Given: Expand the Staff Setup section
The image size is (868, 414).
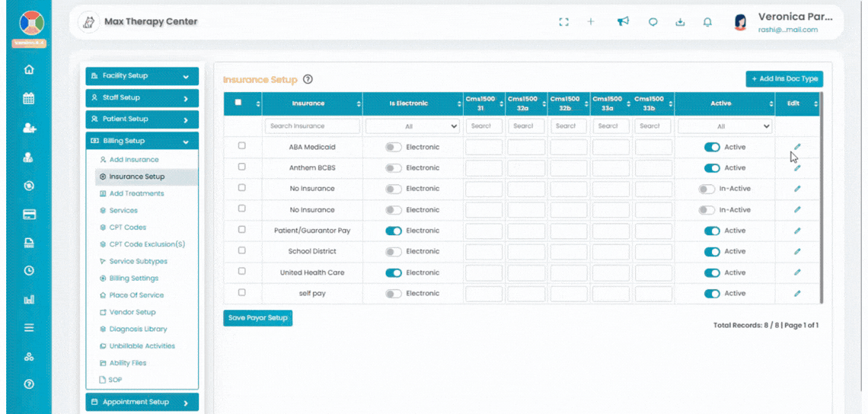Looking at the screenshot, I should click(142, 98).
